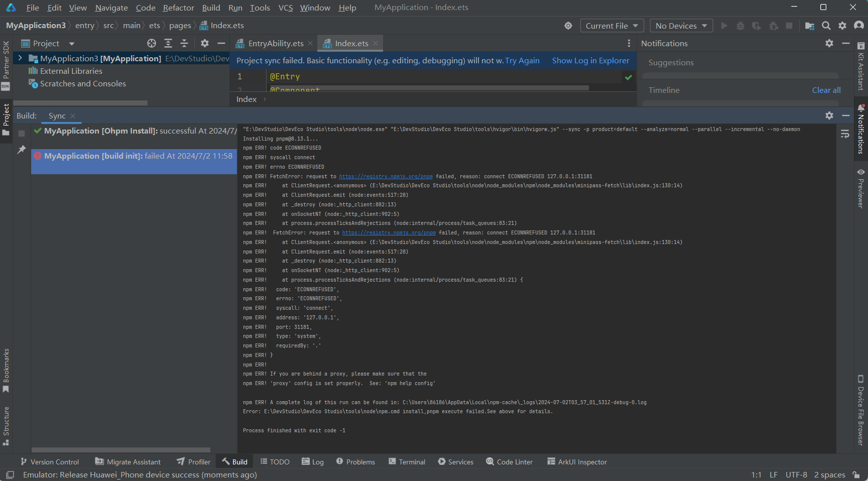Select the Ohpm Install successful build entry

pos(134,131)
